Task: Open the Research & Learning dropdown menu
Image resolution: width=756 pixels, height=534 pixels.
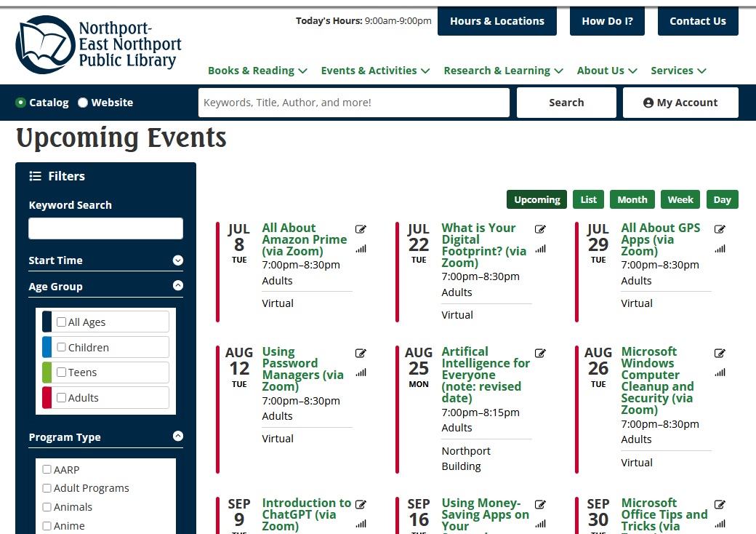Action: 503,71
